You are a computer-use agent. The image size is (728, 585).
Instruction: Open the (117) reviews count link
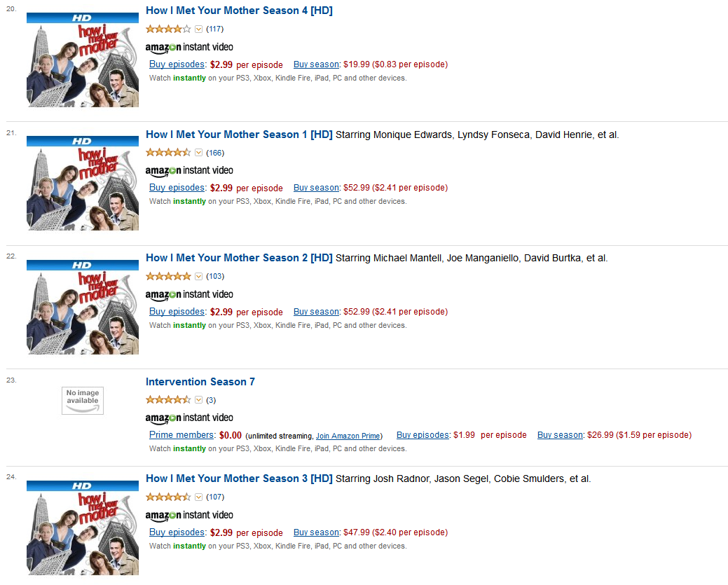tap(215, 29)
